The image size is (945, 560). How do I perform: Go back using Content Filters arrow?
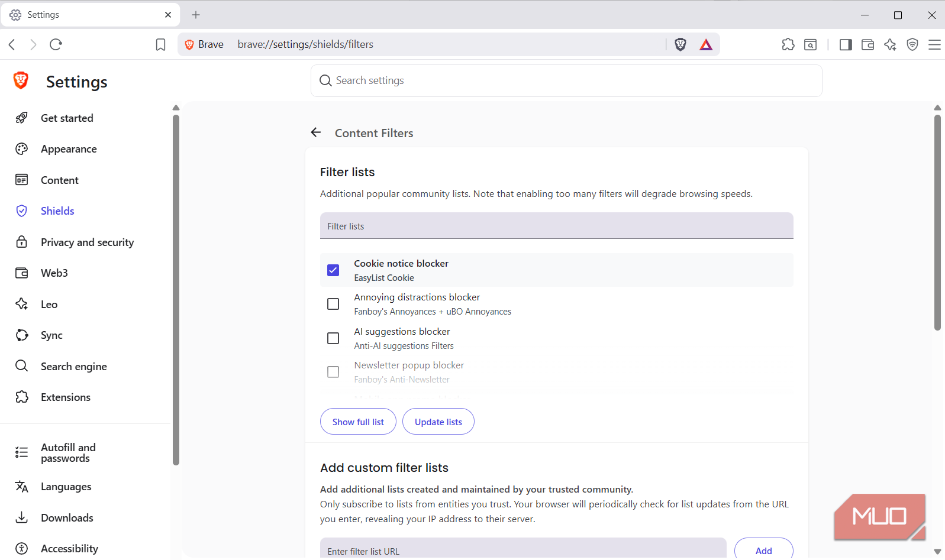(x=316, y=132)
